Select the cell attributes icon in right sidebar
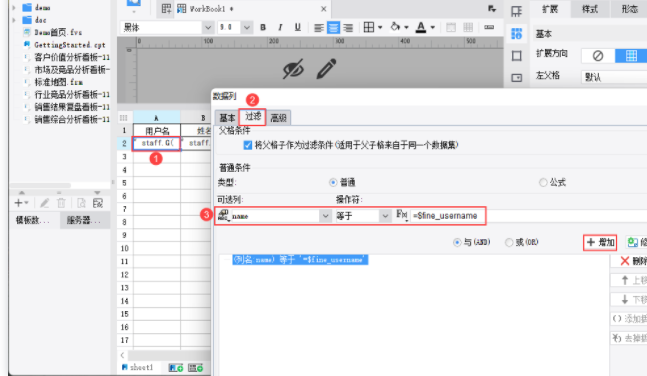 click(x=516, y=33)
